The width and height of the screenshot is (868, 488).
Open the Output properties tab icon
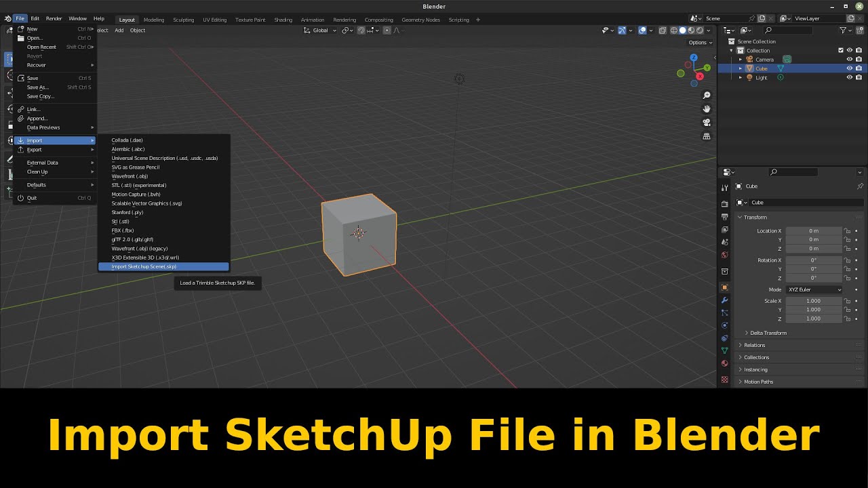pos(724,217)
